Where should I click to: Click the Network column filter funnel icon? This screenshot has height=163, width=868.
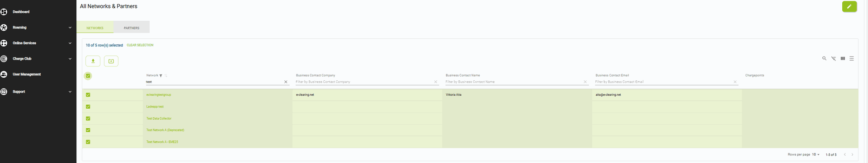click(161, 76)
